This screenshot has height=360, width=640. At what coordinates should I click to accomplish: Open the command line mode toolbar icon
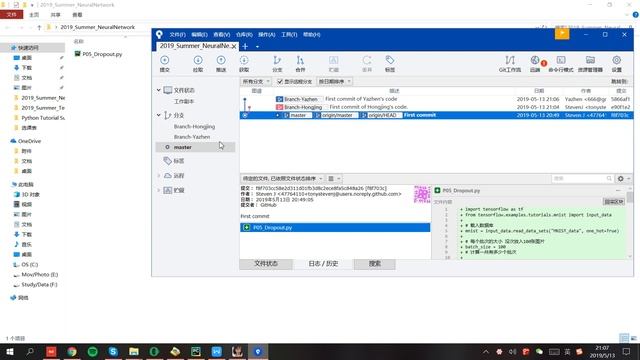coord(561,64)
